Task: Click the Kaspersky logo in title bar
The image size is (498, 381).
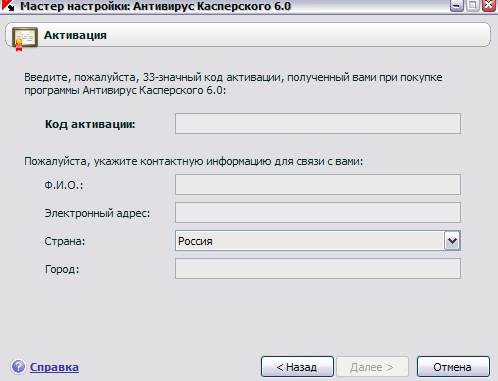Action: coord(8,5)
